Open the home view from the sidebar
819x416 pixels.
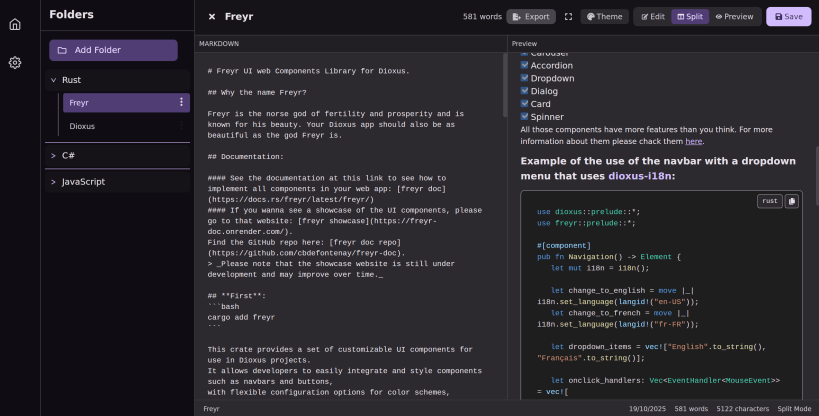tap(15, 24)
